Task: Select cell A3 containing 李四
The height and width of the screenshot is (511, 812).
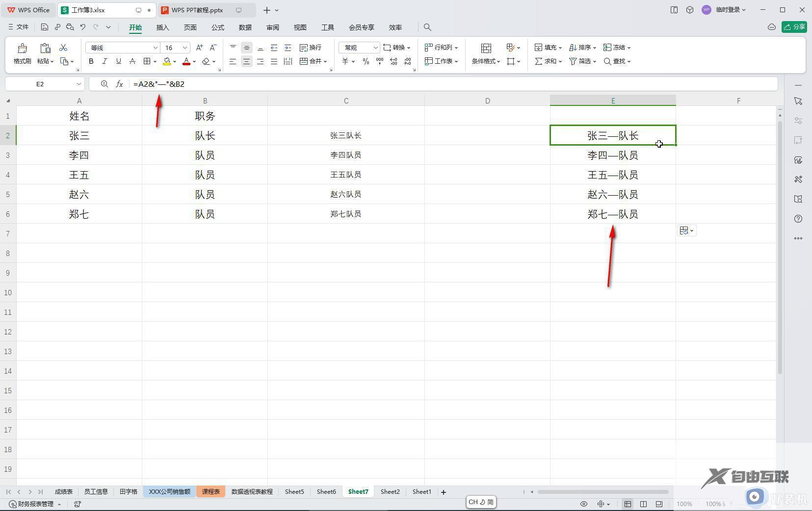Action: point(79,155)
